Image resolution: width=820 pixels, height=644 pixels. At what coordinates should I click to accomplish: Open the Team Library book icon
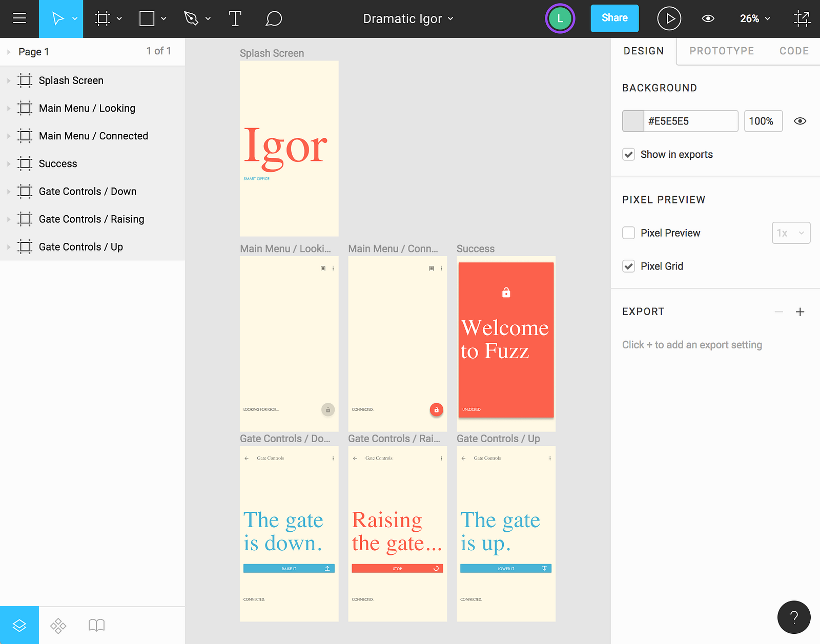click(96, 626)
